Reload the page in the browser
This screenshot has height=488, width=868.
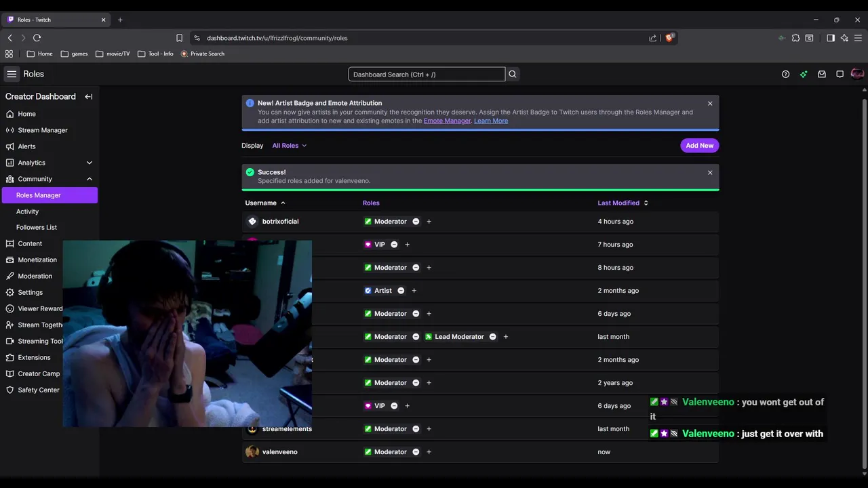[x=37, y=38]
